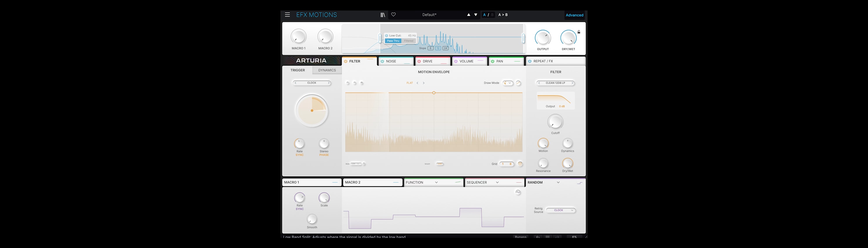The width and height of the screenshot is (868, 248).
Task: Open the Draw Mode dropdown
Action: click(x=507, y=83)
